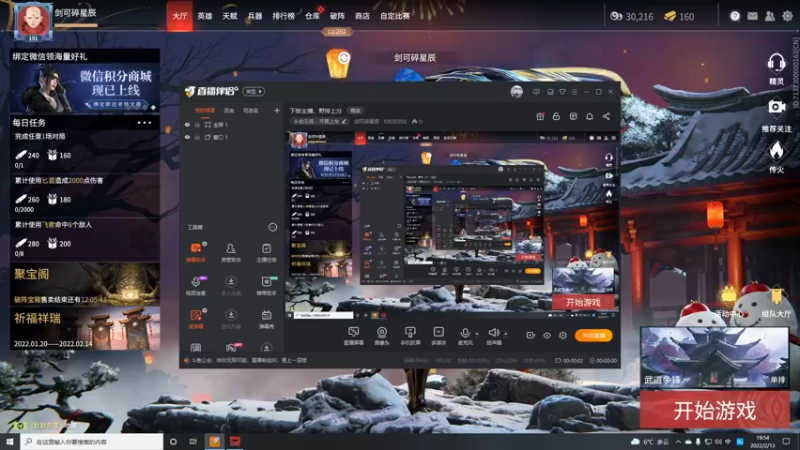The height and width of the screenshot is (450, 800).
Task: Select the 武道争锋 game mode card
Action: pyautogui.click(x=714, y=357)
